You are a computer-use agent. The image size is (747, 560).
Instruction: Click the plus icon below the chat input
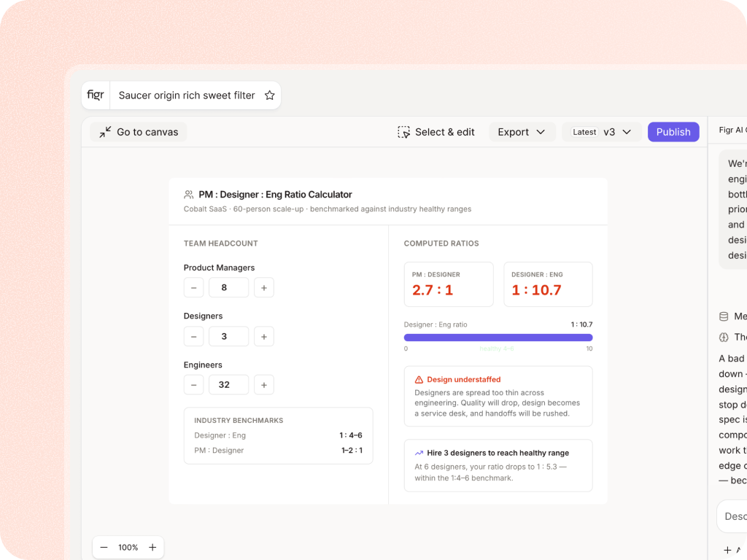[727, 550]
